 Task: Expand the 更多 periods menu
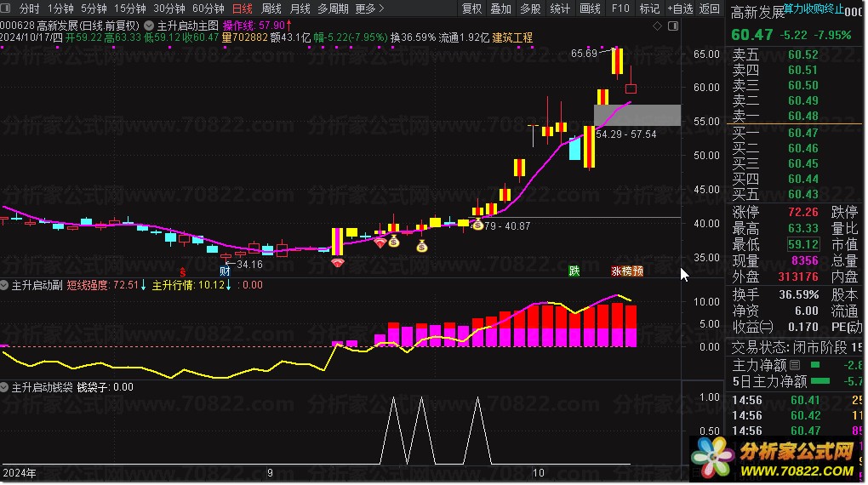click(369, 9)
